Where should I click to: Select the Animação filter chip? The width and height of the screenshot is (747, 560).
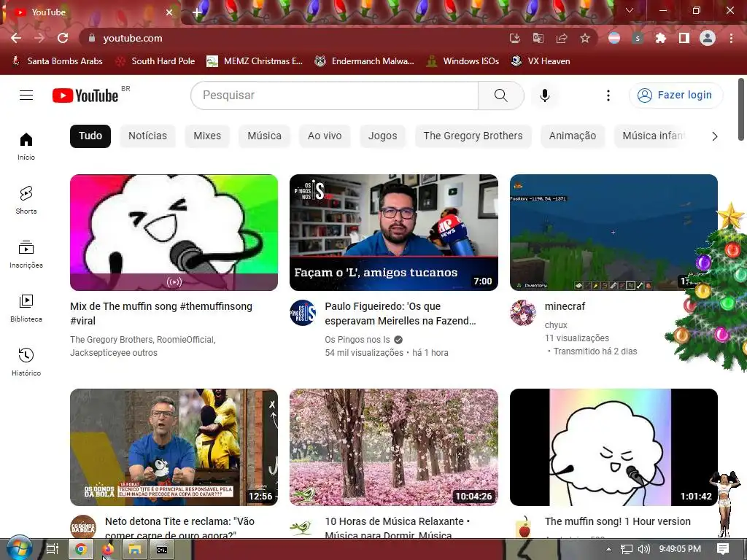coord(573,136)
